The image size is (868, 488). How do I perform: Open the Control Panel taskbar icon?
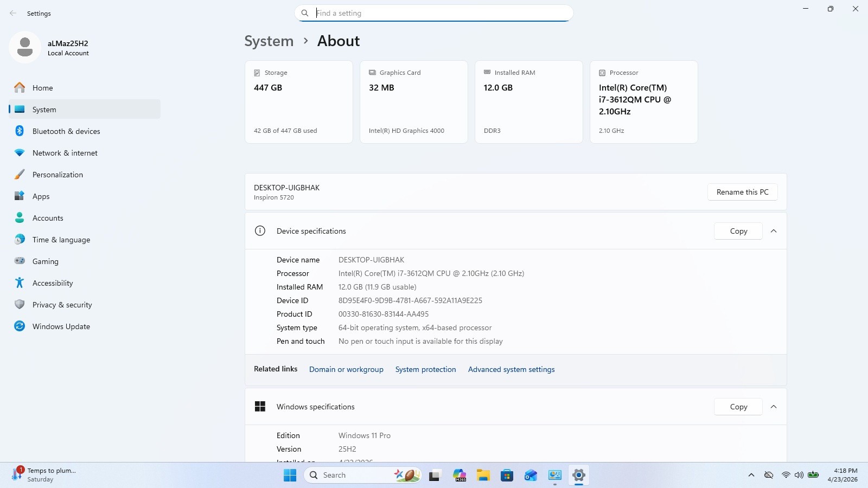coord(554,476)
